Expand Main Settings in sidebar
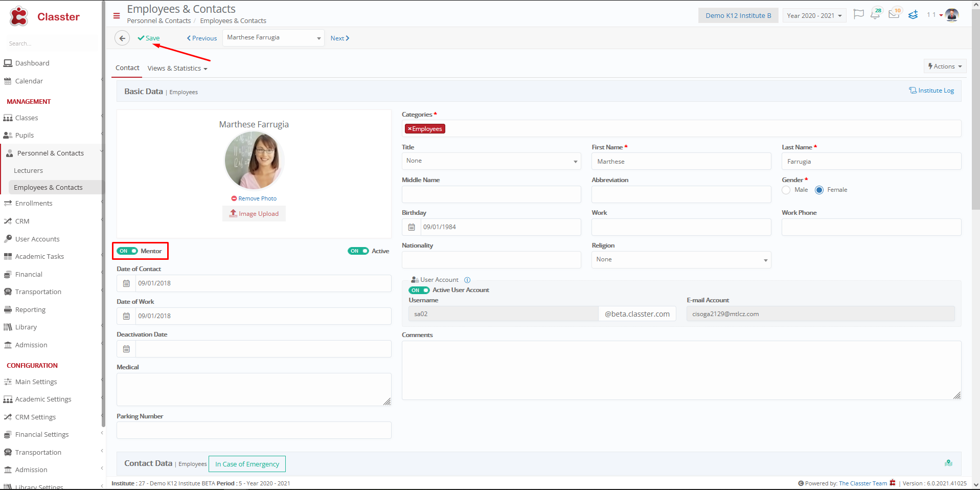The image size is (980, 490). coord(36,382)
